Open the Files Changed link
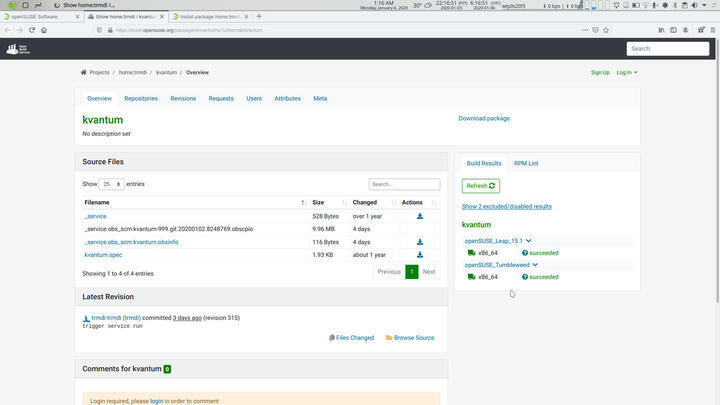 click(351, 338)
